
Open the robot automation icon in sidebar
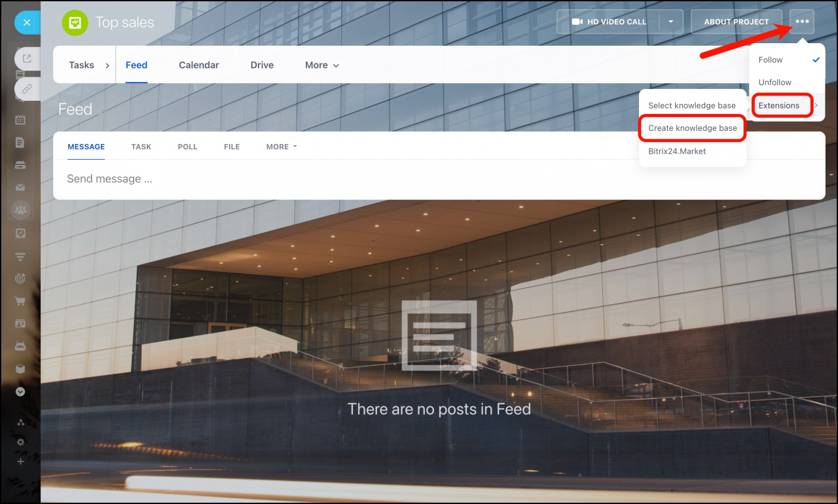20,346
